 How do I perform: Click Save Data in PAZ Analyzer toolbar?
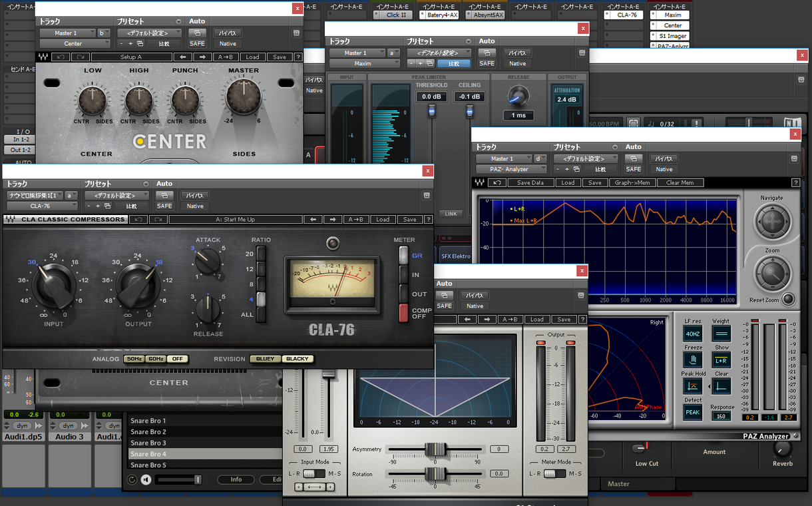pos(530,182)
